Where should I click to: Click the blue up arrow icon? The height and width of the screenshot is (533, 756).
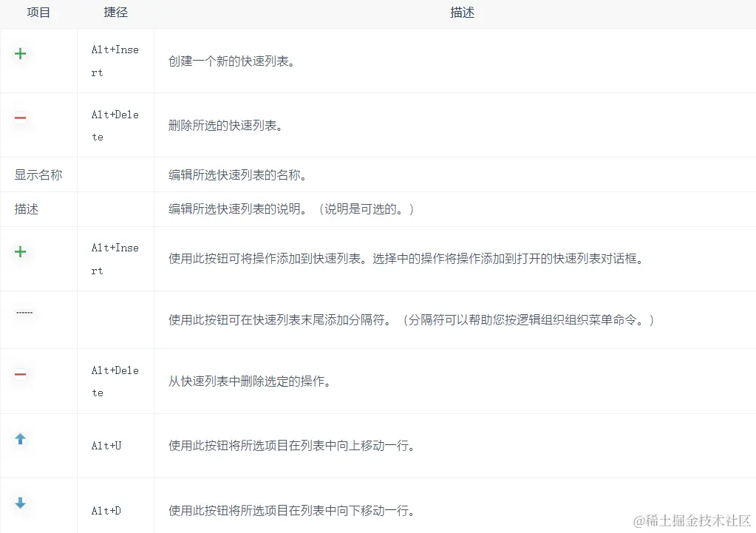20,439
